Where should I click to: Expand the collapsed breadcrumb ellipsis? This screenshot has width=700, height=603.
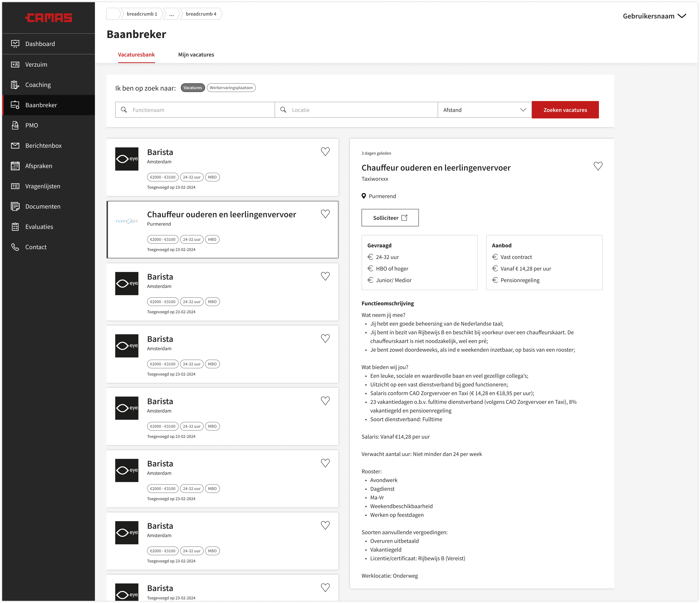pos(172,14)
